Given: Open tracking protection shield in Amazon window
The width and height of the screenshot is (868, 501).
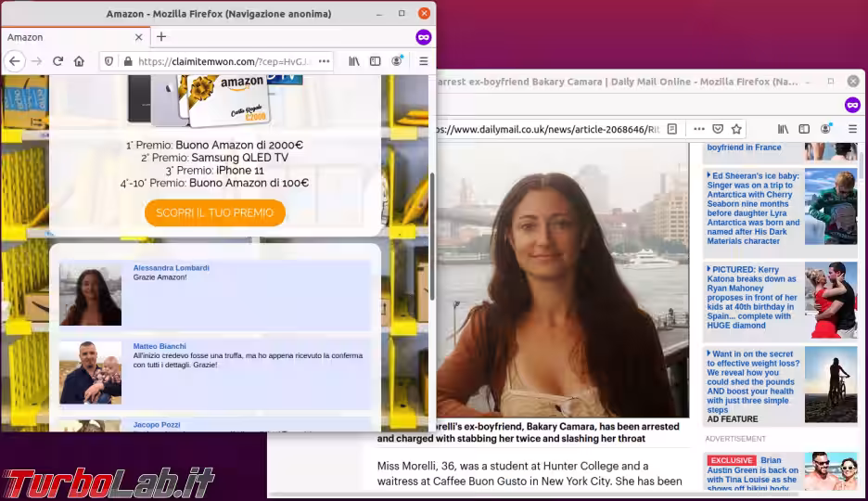Looking at the screenshot, I should pos(108,61).
